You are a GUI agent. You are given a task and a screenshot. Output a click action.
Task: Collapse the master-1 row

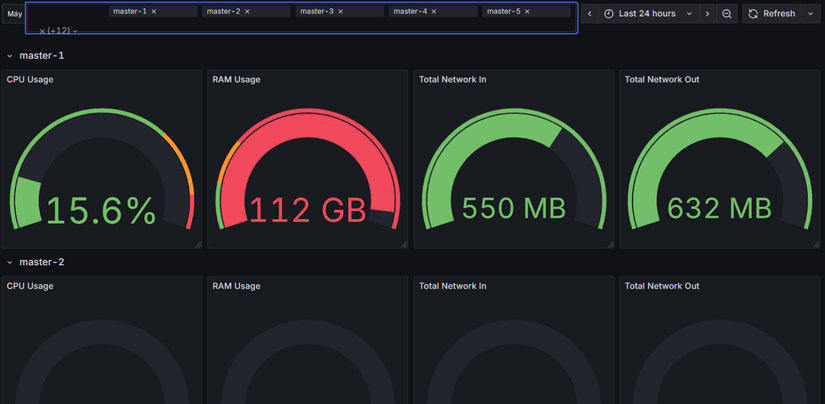9,56
